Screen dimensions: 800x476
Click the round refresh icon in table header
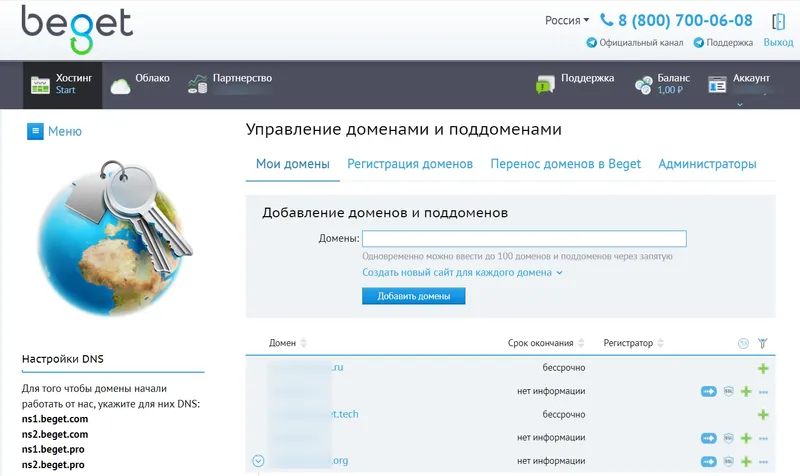(743, 343)
